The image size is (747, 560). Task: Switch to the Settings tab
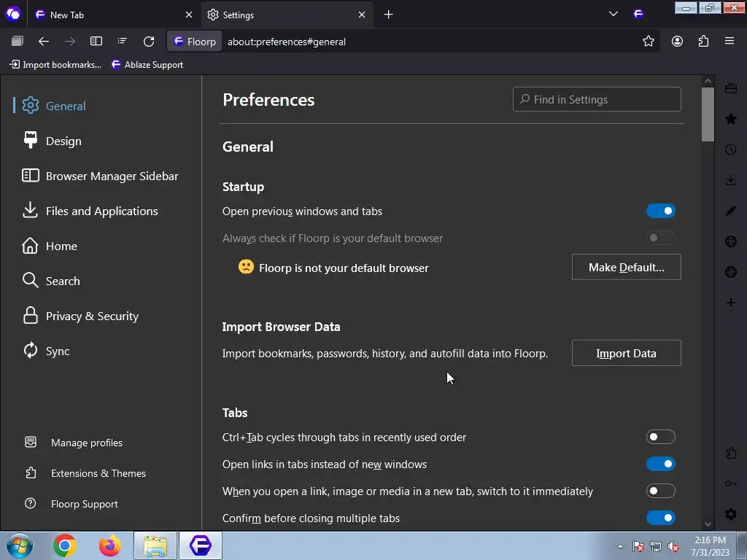(287, 15)
